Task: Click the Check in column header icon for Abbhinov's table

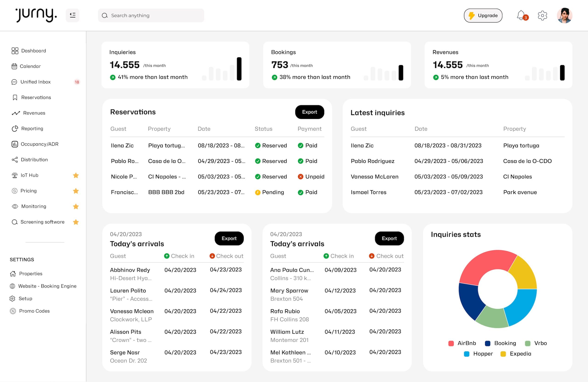Action: (x=167, y=256)
